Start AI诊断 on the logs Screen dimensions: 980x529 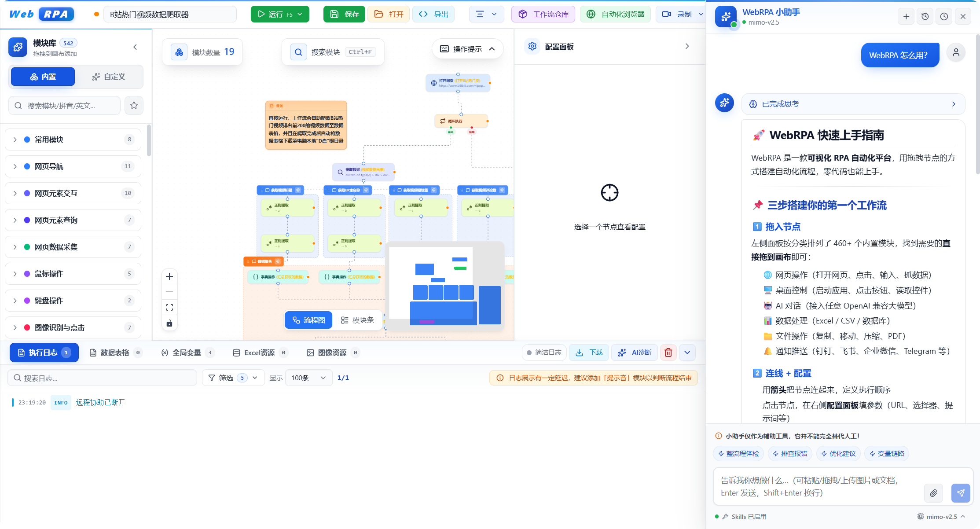[x=635, y=353]
